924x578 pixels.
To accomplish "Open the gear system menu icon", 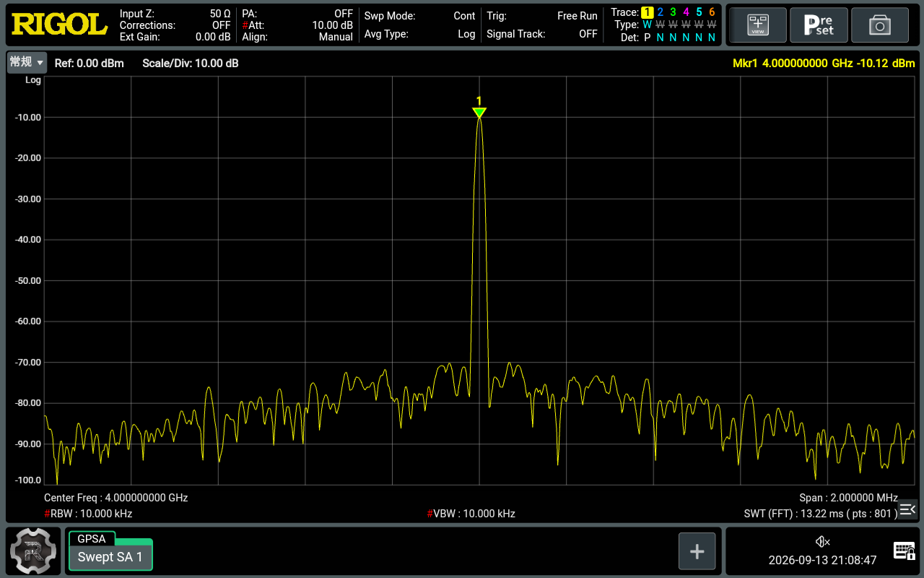I will [x=33, y=552].
